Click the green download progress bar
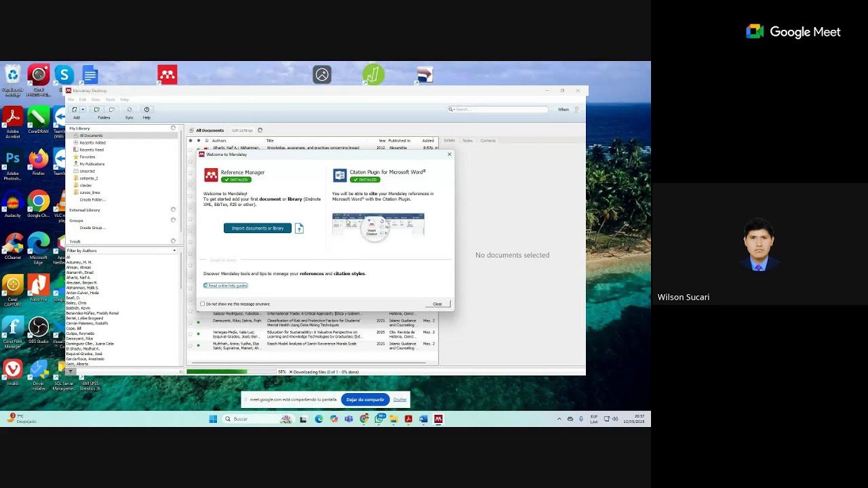Image resolution: width=868 pixels, height=488 pixels. (x=231, y=371)
